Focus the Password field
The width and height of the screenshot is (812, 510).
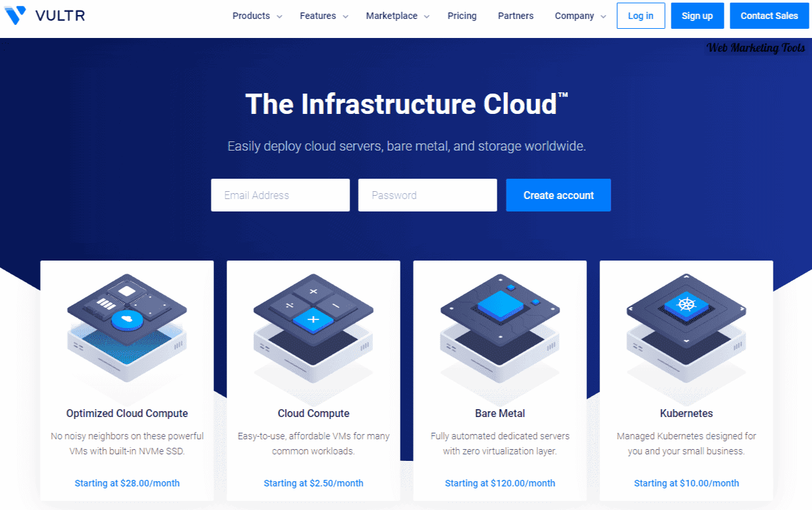point(427,195)
